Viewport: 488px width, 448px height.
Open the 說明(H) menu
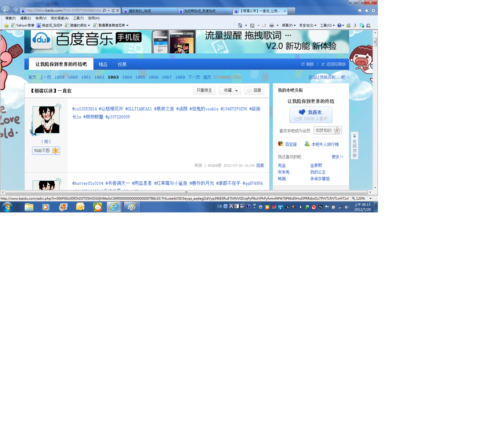[94, 18]
